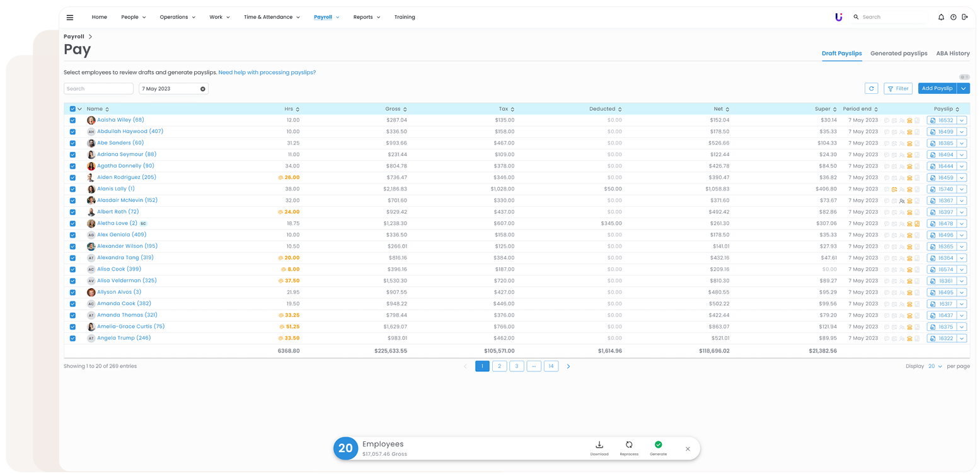
Task: Sort by the Hrs column
Action: pos(292,109)
